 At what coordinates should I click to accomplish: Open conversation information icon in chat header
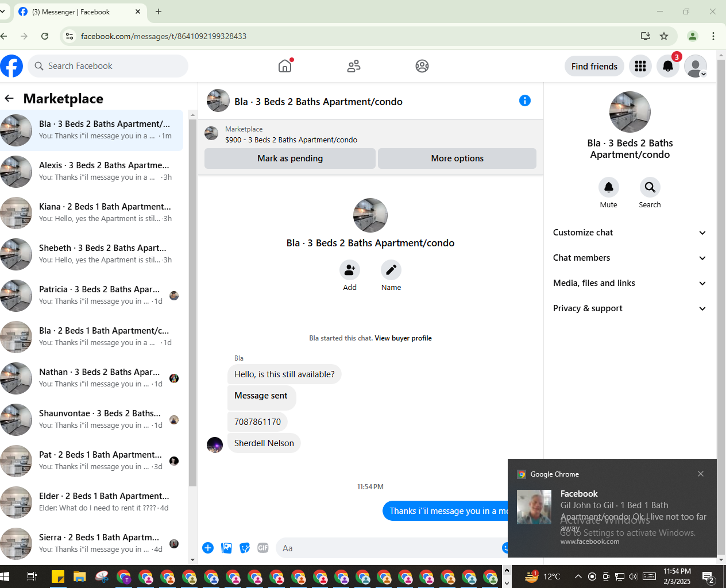(x=525, y=100)
